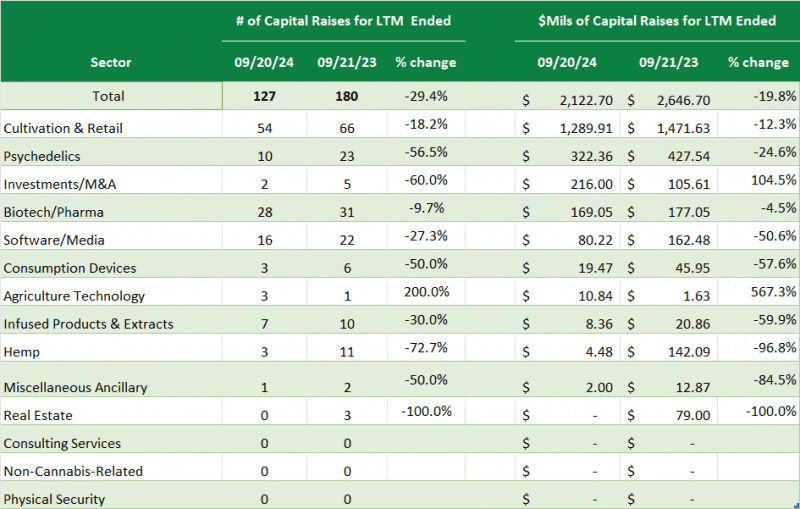Select the Psychedelics sector cell

42,157
